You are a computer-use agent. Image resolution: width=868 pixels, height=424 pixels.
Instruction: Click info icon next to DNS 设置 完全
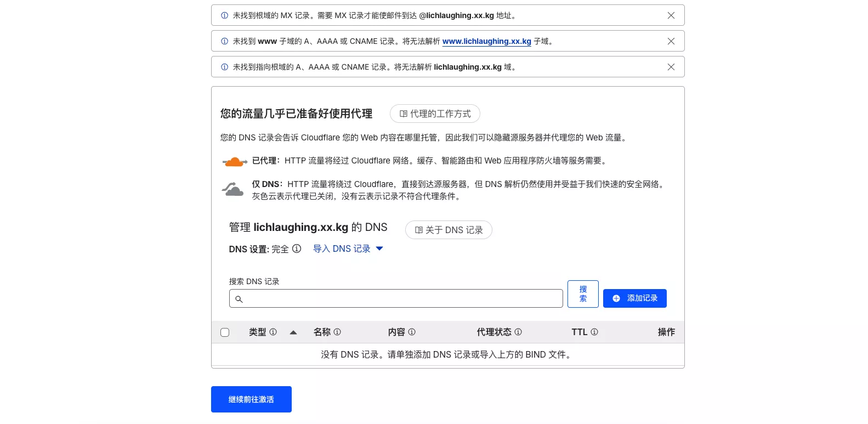click(297, 248)
